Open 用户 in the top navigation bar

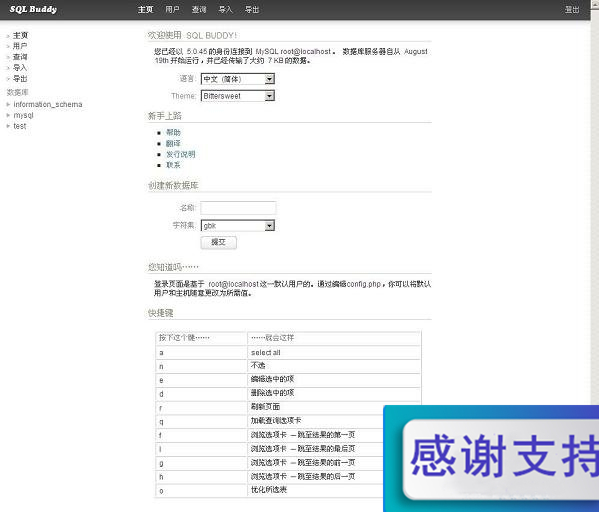(x=172, y=10)
